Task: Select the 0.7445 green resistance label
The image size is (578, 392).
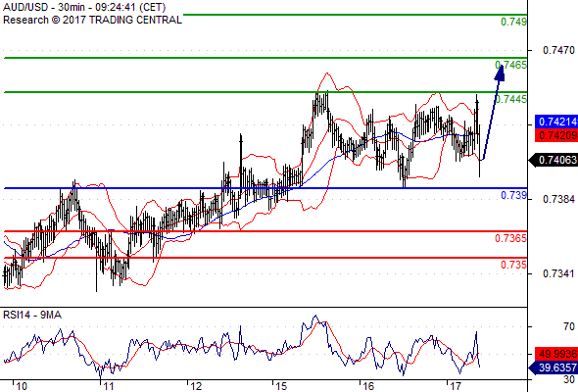Action: [510, 99]
